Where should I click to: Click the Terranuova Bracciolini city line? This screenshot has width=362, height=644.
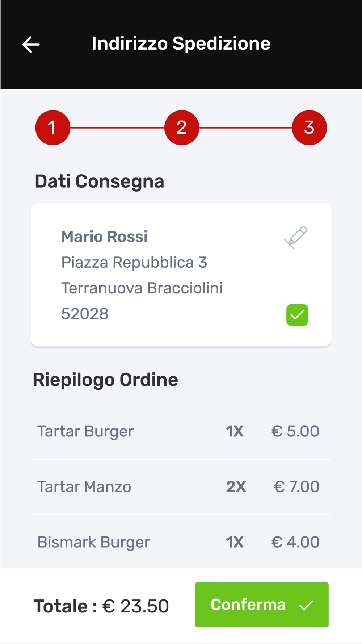(x=142, y=288)
